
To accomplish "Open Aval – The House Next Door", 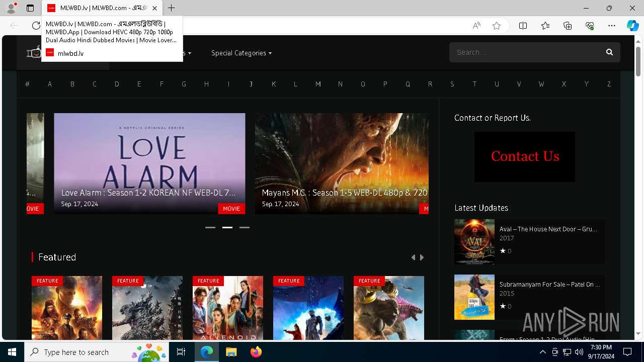I will (548, 229).
